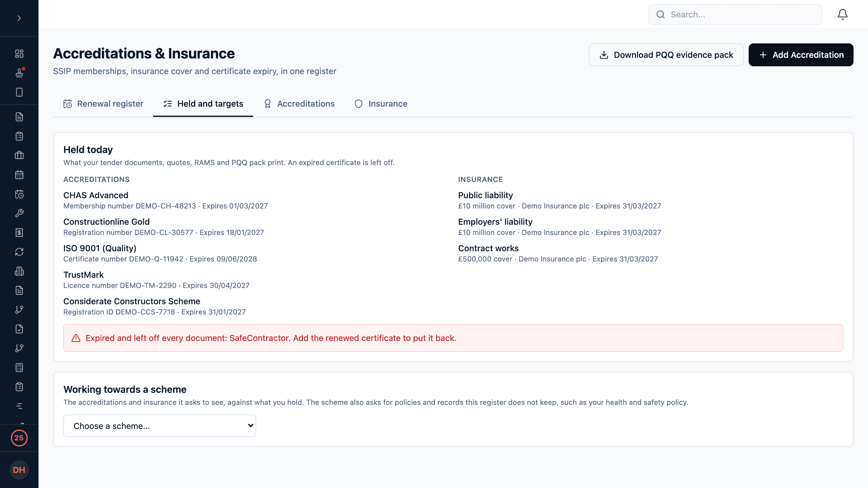Click the circular refresh arrows icon
Image resolution: width=868 pixels, height=488 pixels.
[x=19, y=252]
